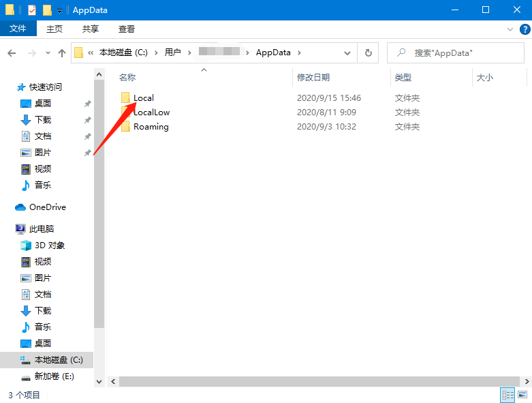Select 新加卷 (E:) drive
Screen dimensions: 532x403
(54, 376)
